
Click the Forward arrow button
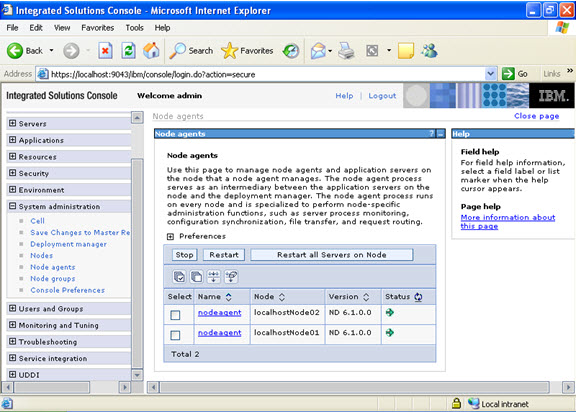pyautogui.click(x=71, y=51)
